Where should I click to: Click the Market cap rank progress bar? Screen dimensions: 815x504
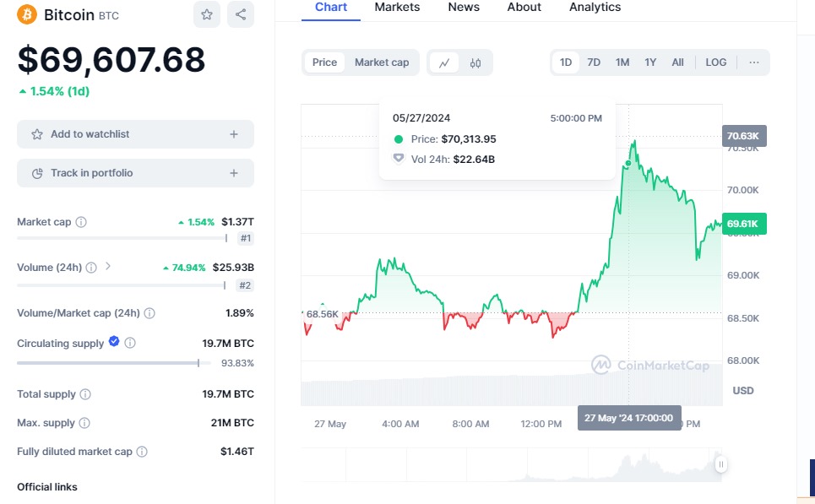point(122,238)
